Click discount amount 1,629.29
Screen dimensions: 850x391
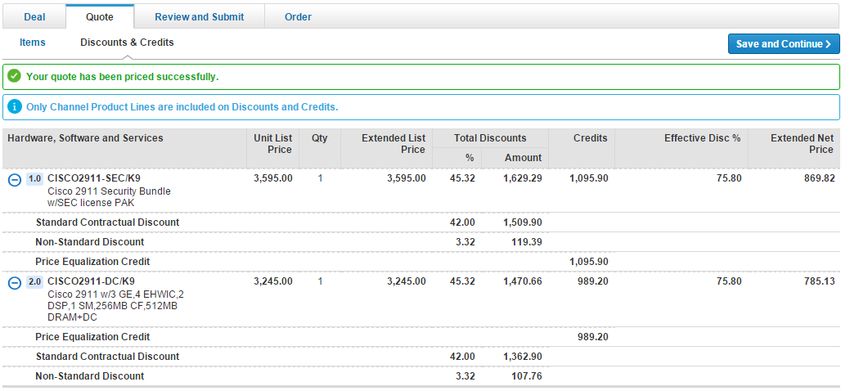click(x=523, y=178)
